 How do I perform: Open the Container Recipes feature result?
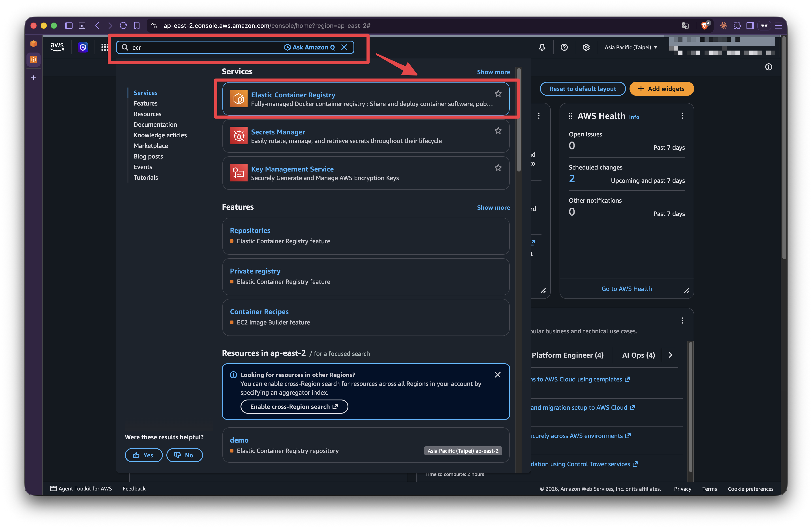[259, 312]
